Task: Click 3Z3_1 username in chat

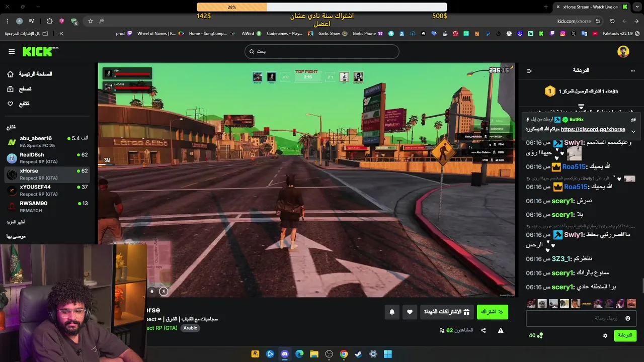Action: tap(562, 258)
